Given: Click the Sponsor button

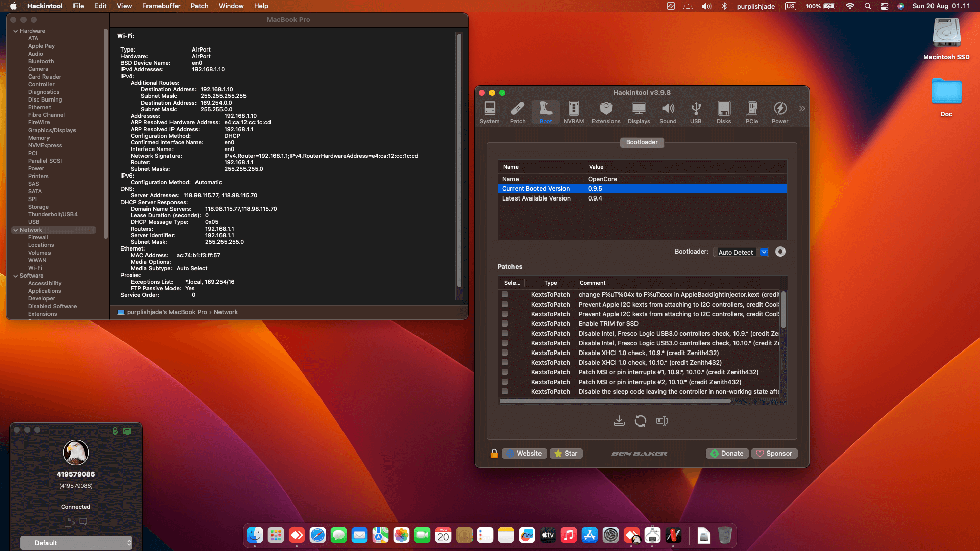Looking at the screenshot, I should [774, 454].
